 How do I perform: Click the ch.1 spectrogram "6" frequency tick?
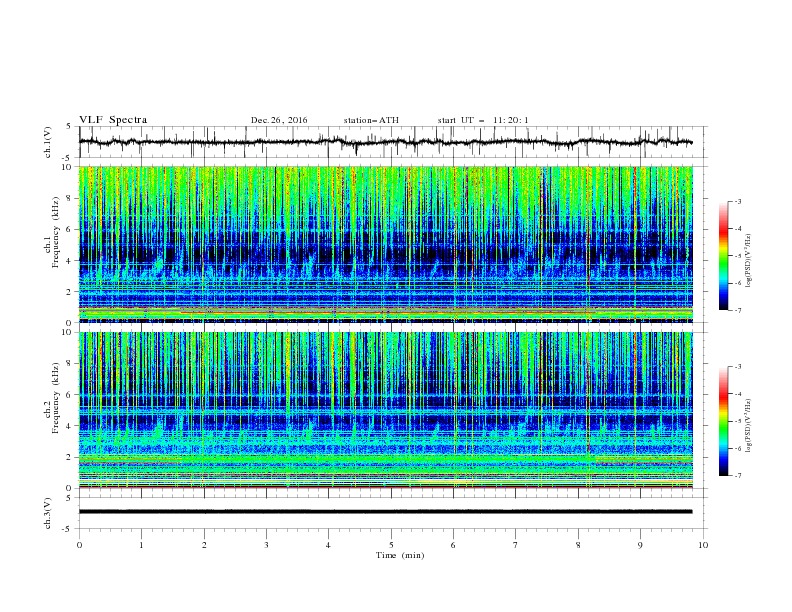click(69, 229)
